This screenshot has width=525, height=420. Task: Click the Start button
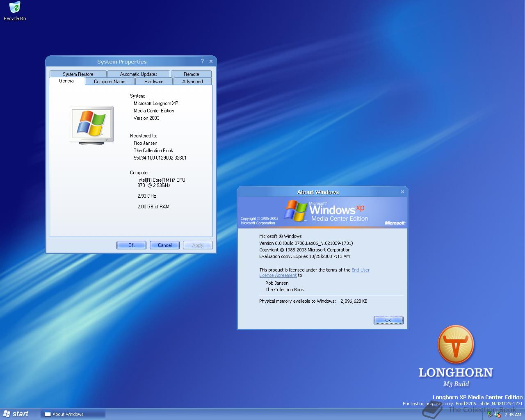click(x=16, y=414)
